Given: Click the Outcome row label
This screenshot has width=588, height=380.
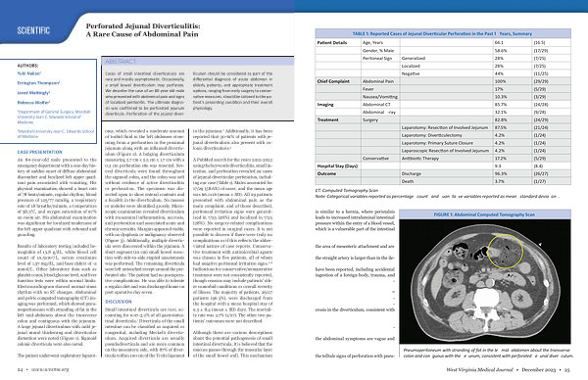Looking at the screenshot, I should tap(326, 174).
